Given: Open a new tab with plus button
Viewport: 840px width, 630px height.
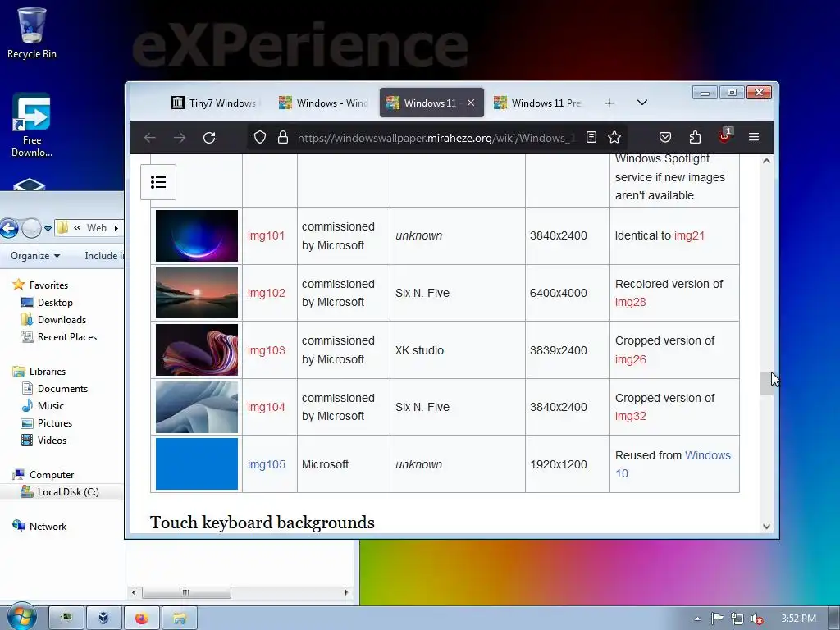Looking at the screenshot, I should (x=609, y=103).
